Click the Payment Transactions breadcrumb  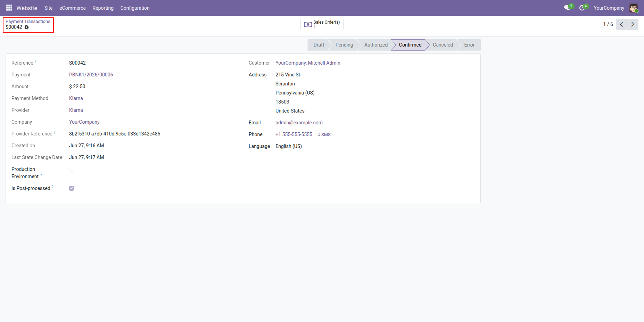pyautogui.click(x=28, y=22)
